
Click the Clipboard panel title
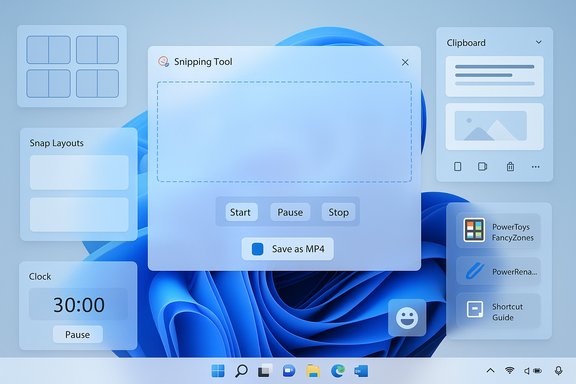466,43
